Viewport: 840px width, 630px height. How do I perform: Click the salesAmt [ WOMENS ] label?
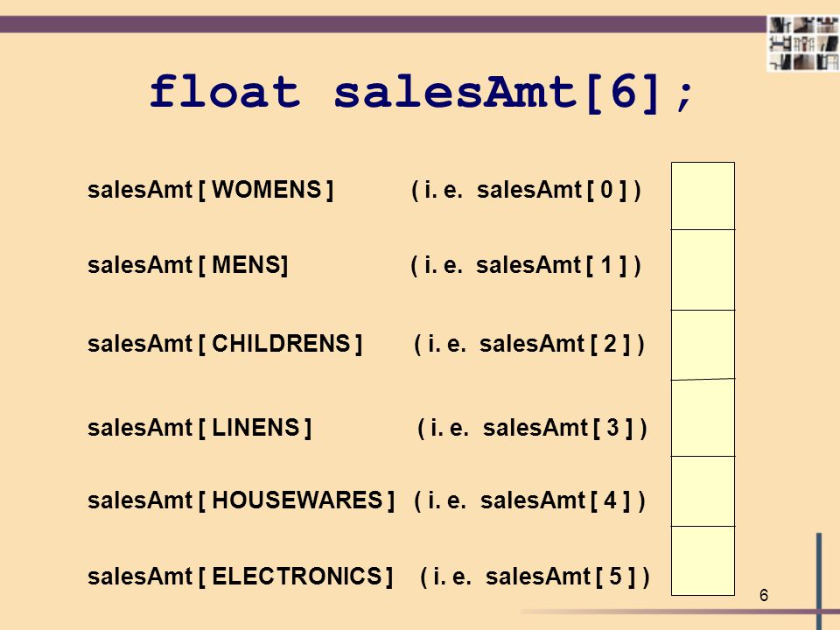pyautogui.click(x=211, y=190)
